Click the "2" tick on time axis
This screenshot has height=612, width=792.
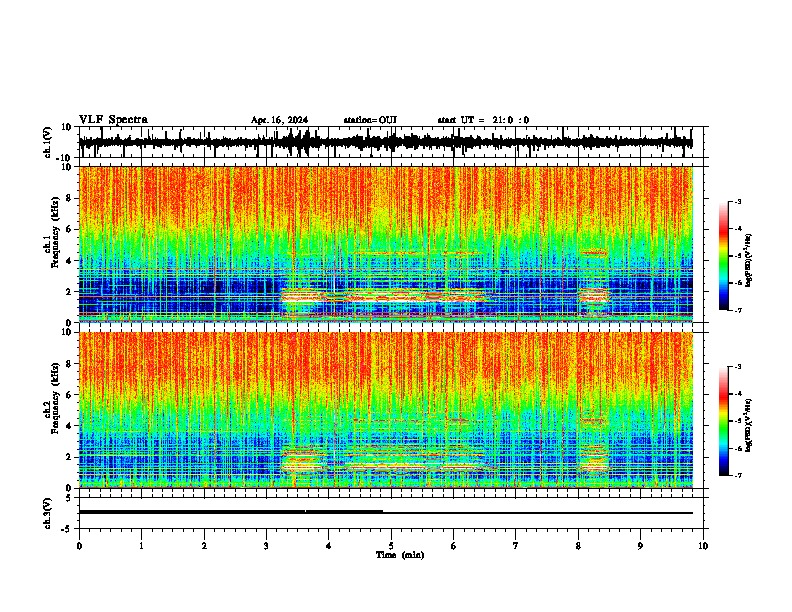[x=204, y=546]
